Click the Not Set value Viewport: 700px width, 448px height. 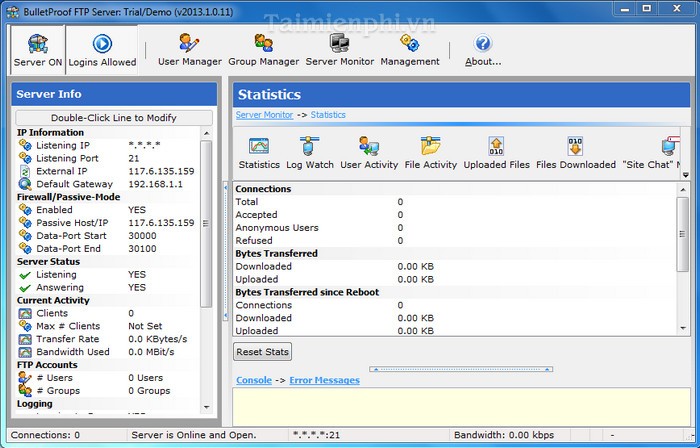coord(145,326)
